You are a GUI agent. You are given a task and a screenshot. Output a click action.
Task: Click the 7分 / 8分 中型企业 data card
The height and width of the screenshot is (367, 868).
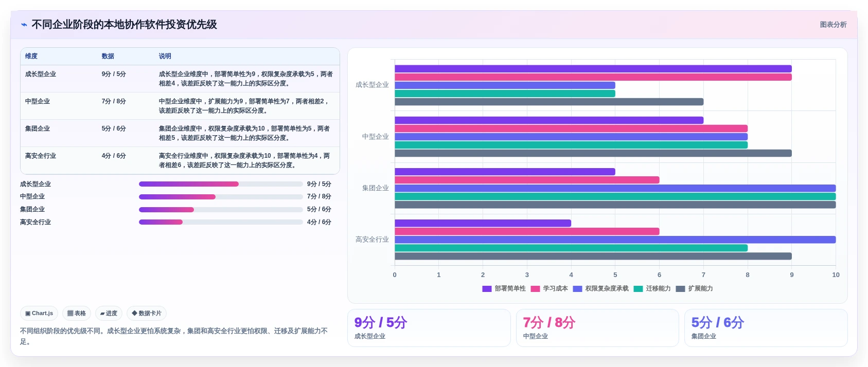click(x=597, y=328)
